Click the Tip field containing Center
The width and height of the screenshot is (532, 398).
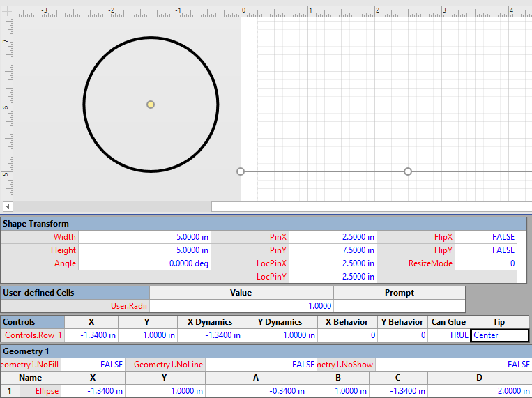(499, 335)
